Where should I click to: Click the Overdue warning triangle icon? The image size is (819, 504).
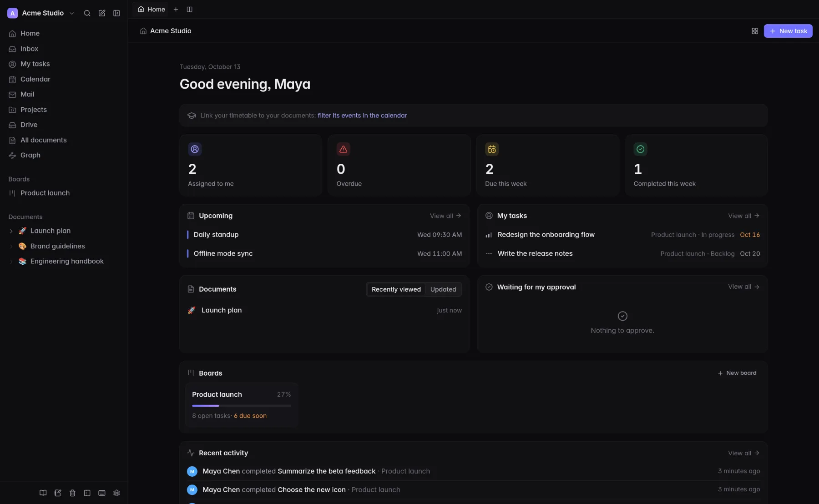click(x=344, y=149)
